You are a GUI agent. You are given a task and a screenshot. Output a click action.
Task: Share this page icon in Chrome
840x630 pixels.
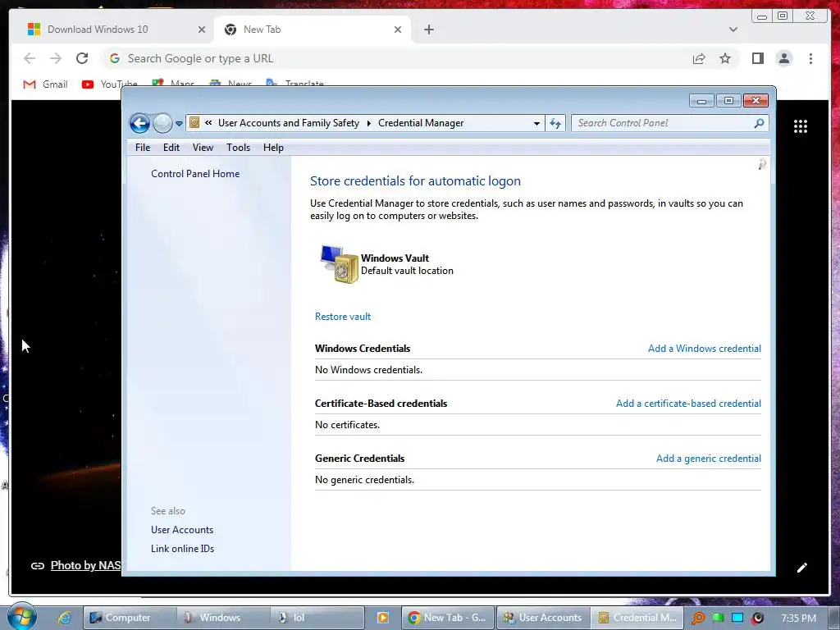tap(699, 58)
